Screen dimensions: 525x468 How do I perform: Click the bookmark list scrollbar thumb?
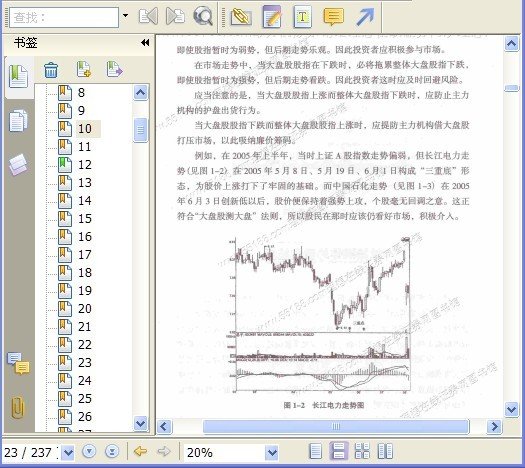point(140,130)
